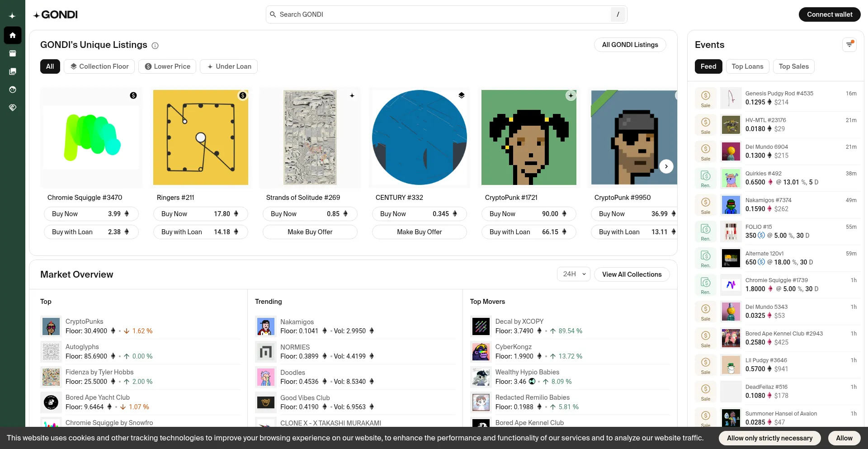Click the Ren. icon for Alternate 120v1
Viewport: 868px width, 449px height.
click(x=706, y=258)
